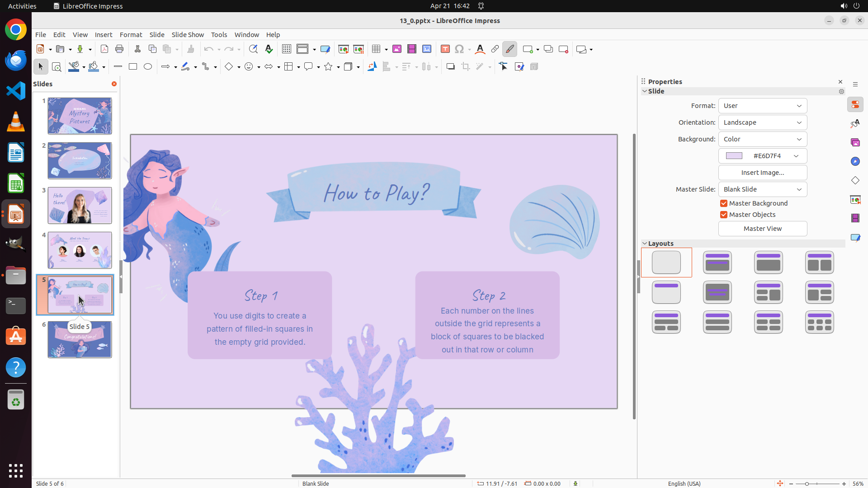Open the Format menu
Image resolution: width=868 pixels, height=488 pixels.
(x=131, y=35)
